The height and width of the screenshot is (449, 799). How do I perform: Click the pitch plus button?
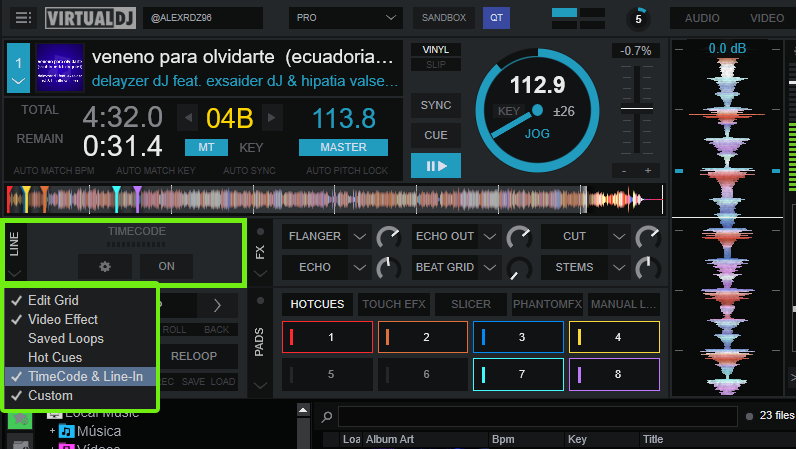point(648,171)
